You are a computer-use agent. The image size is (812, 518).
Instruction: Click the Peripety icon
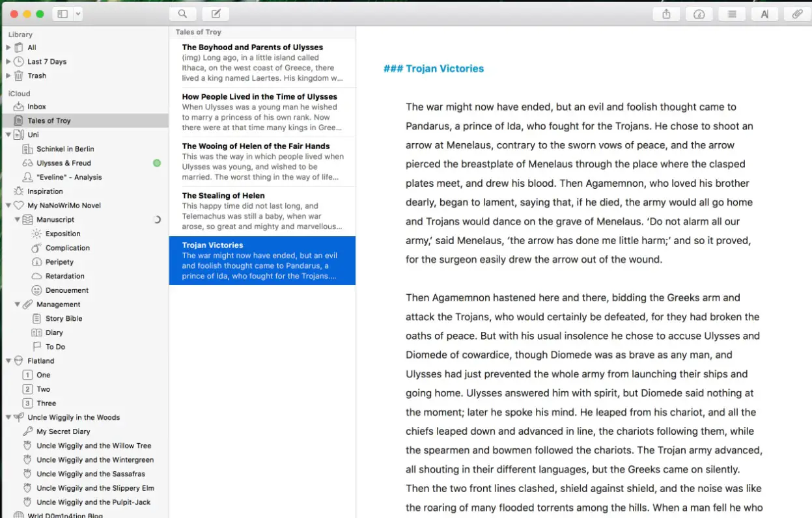pos(37,262)
